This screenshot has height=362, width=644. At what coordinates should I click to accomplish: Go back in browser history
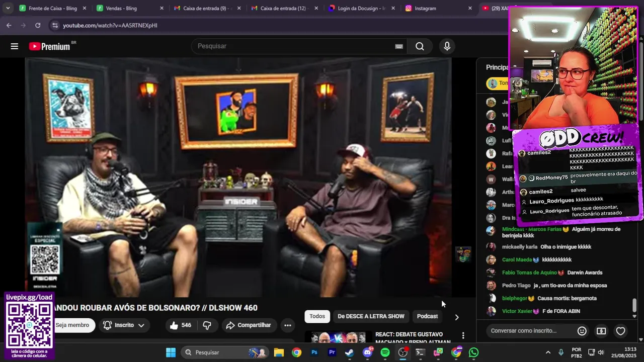pos(9,25)
